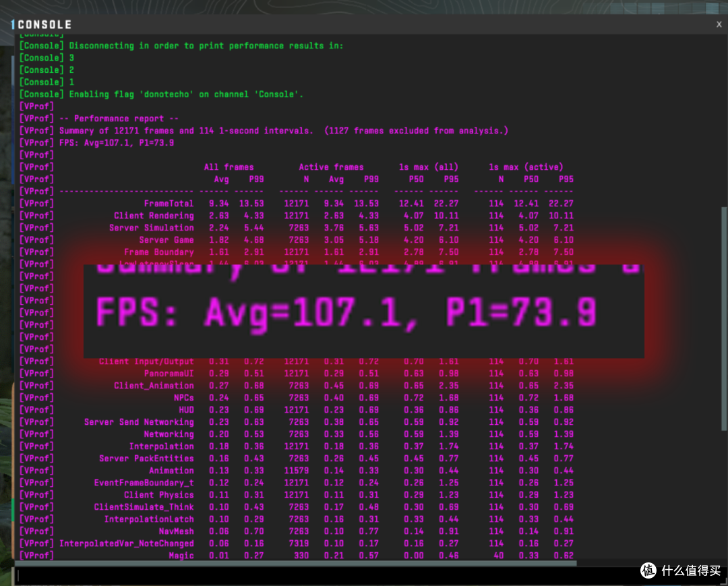The height and width of the screenshot is (586, 728).
Task: Click the 'Interpolation' row label
Action: click(161, 446)
